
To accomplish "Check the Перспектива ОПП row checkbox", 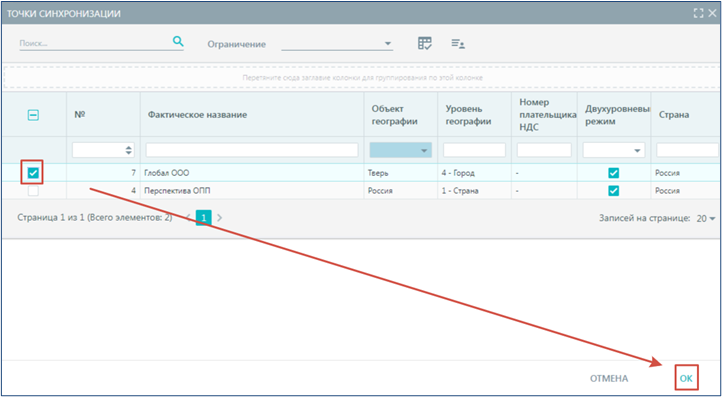I will (x=33, y=191).
